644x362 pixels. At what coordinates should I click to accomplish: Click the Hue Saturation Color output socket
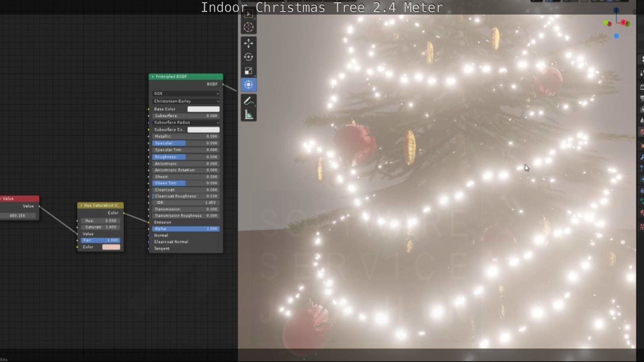[124, 213]
